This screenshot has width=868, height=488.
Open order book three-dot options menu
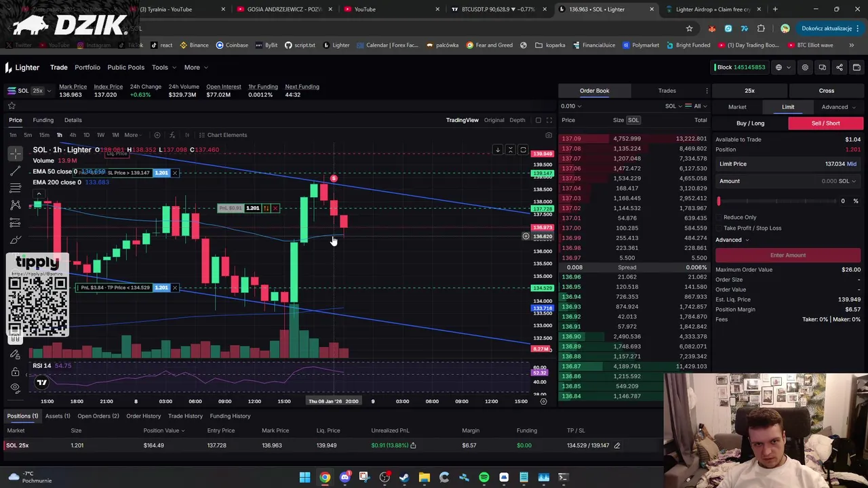707,91
